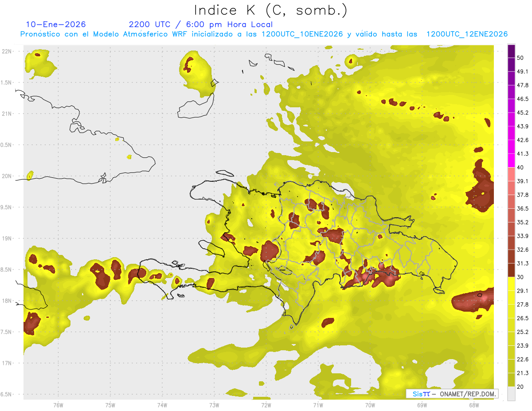Click the '74W' longitude label
Image resolution: width=532 pixels, height=411 pixels.
point(162,405)
